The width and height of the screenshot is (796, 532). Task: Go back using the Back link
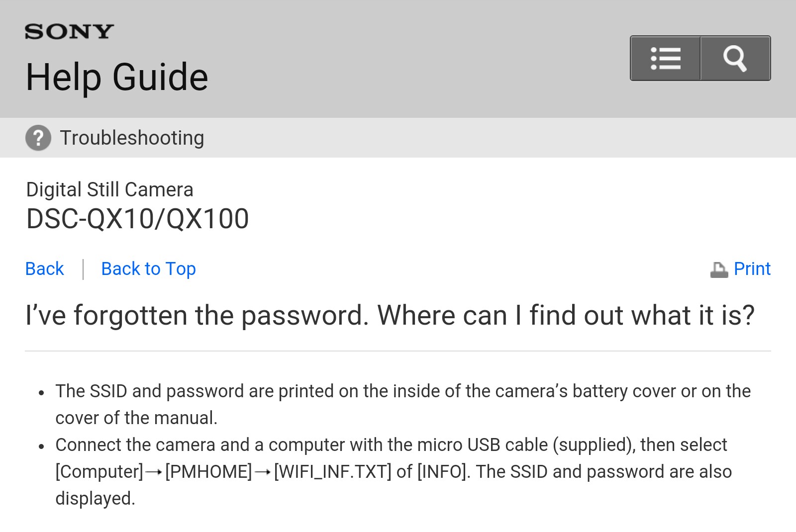44,269
